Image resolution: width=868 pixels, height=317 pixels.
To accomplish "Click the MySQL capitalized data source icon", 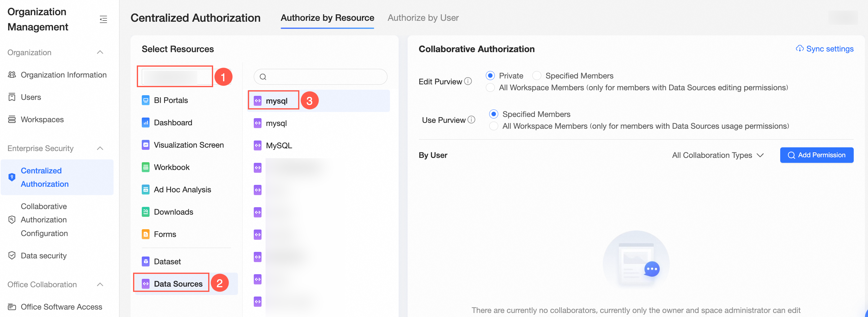I will (x=257, y=145).
